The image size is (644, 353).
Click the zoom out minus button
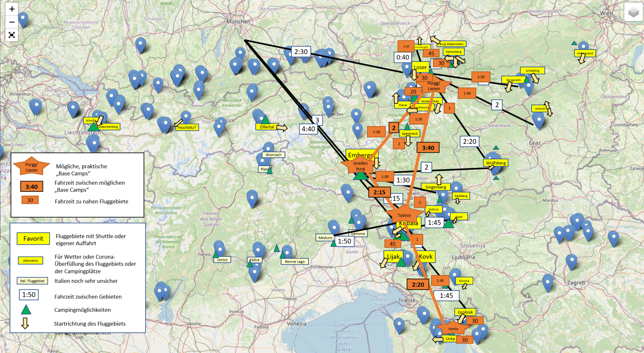coord(12,22)
